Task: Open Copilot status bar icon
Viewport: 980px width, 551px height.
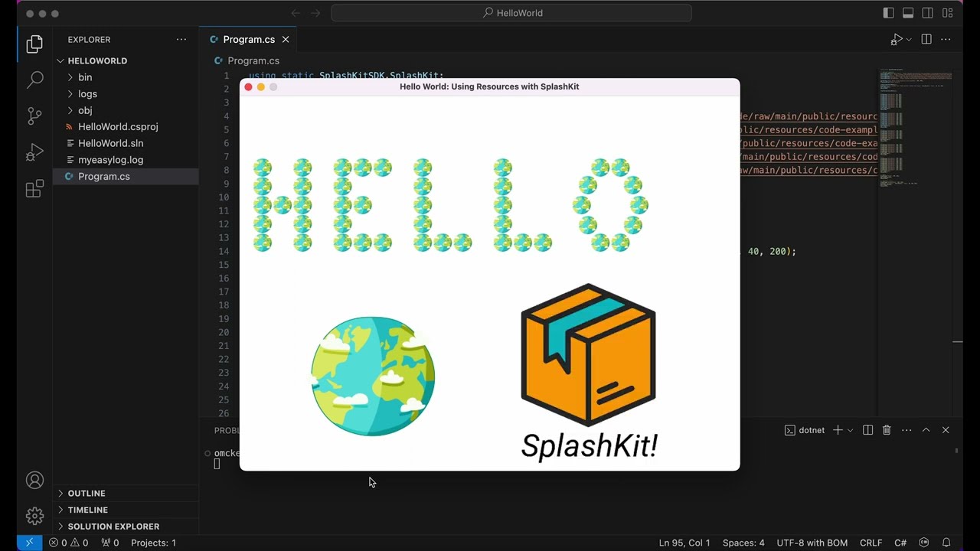Action: click(x=924, y=543)
